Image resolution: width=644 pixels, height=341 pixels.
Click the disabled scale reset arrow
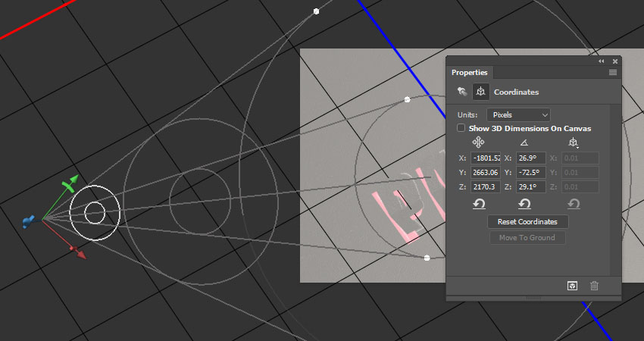574,204
